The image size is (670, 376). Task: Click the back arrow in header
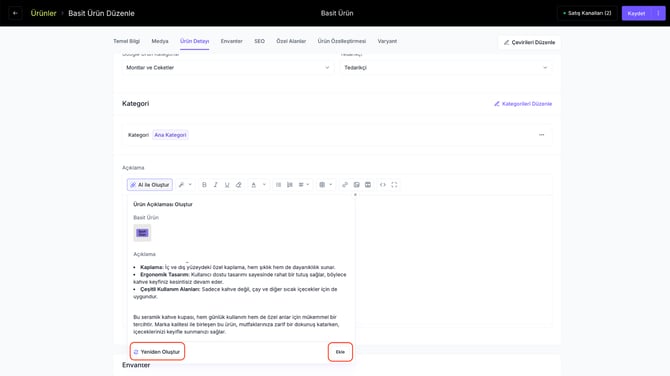15,13
